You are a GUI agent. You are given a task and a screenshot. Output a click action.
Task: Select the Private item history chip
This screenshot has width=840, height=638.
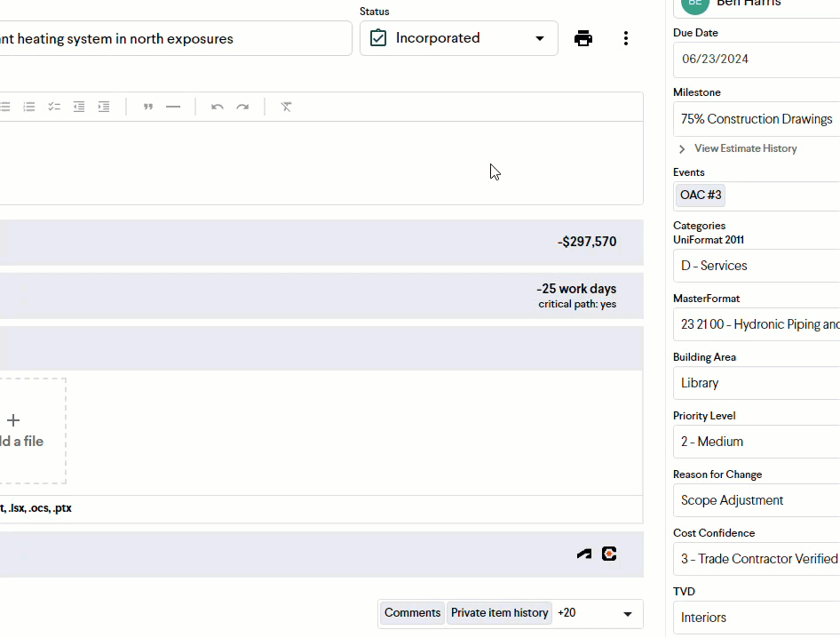[x=499, y=613]
